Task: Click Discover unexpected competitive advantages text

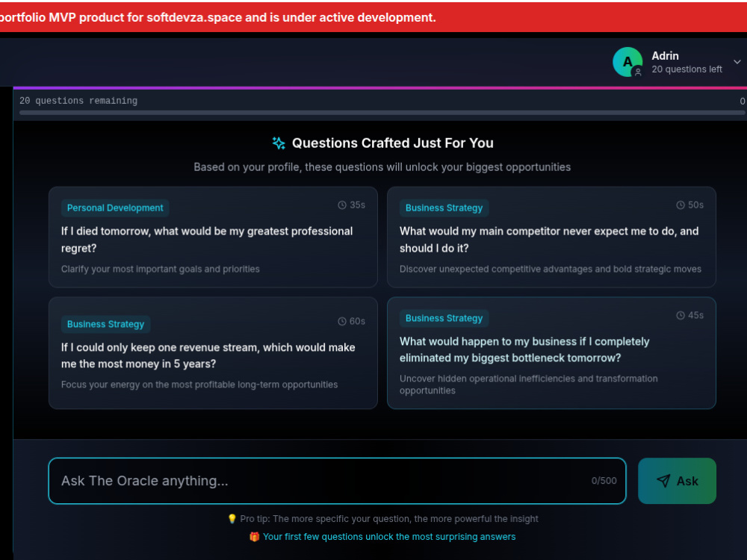Action: point(551,269)
